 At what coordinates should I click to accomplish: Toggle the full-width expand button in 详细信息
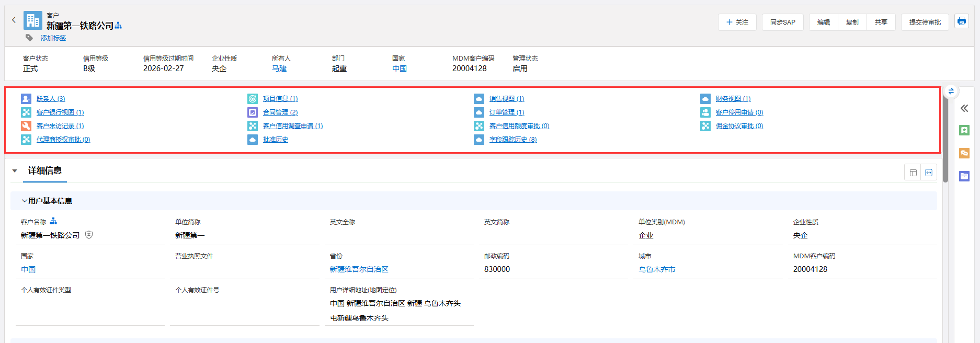click(x=929, y=173)
